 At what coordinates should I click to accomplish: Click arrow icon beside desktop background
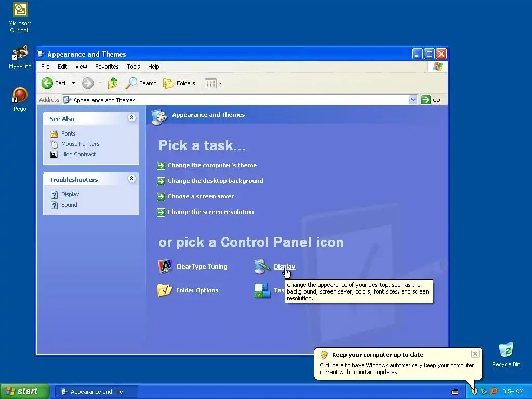click(161, 181)
